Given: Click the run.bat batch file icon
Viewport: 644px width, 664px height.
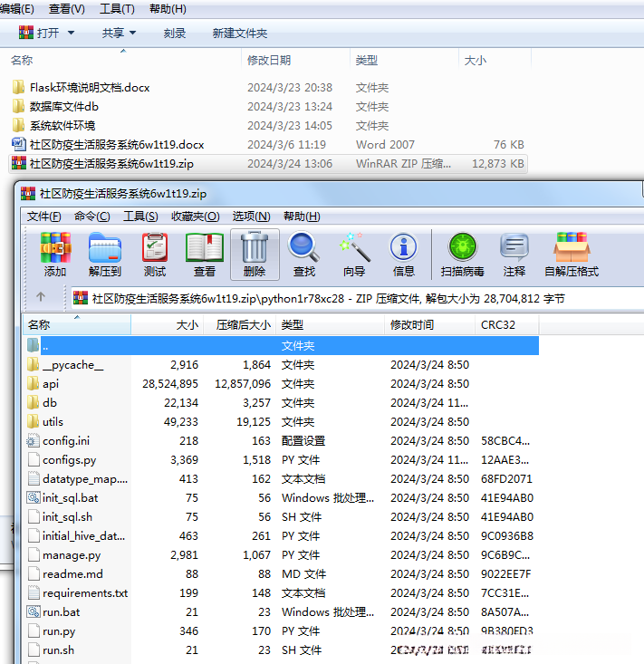Looking at the screenshot, I should click(33, 612).
